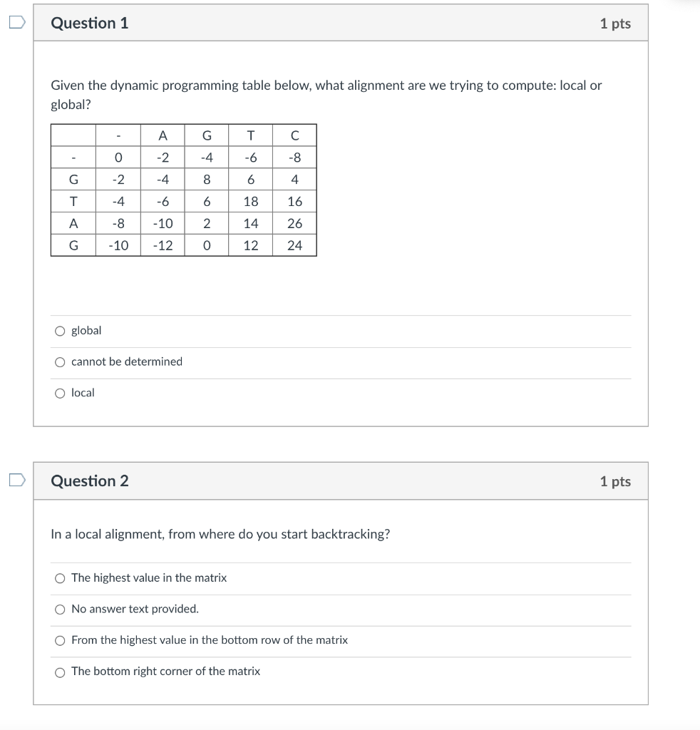Image resolution: width=700 pixels, height=730 pixels.
Task: Select the "local" answer option
Action: coord(61,393)
